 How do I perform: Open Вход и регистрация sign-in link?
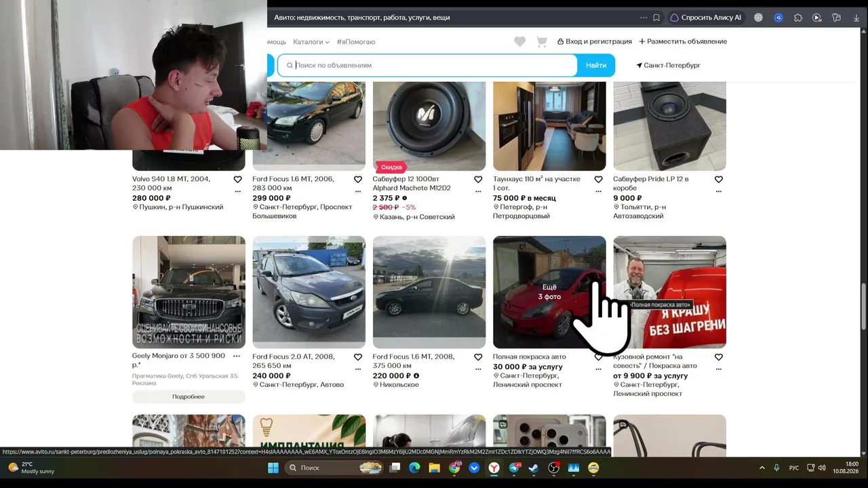(x=594, y=41)
